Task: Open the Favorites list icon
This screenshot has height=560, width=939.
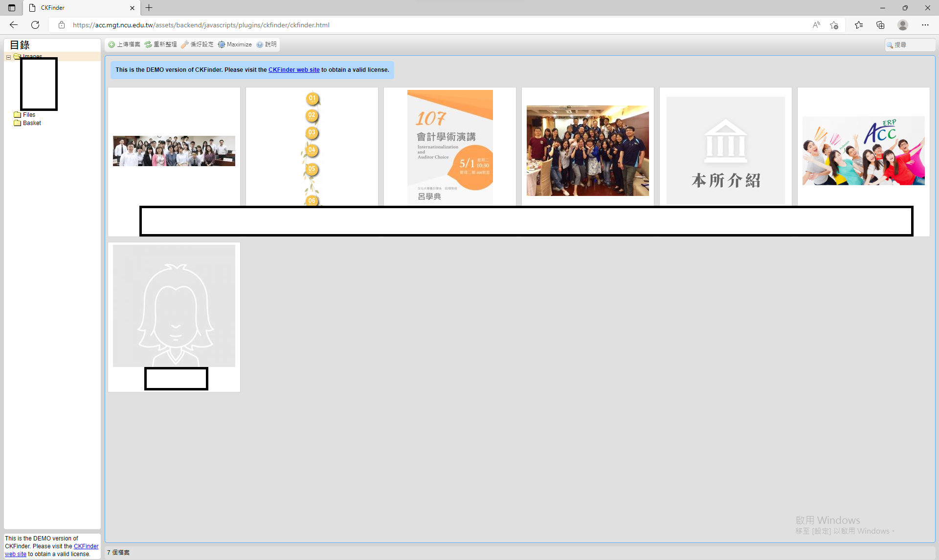Action: pos(859,25)
